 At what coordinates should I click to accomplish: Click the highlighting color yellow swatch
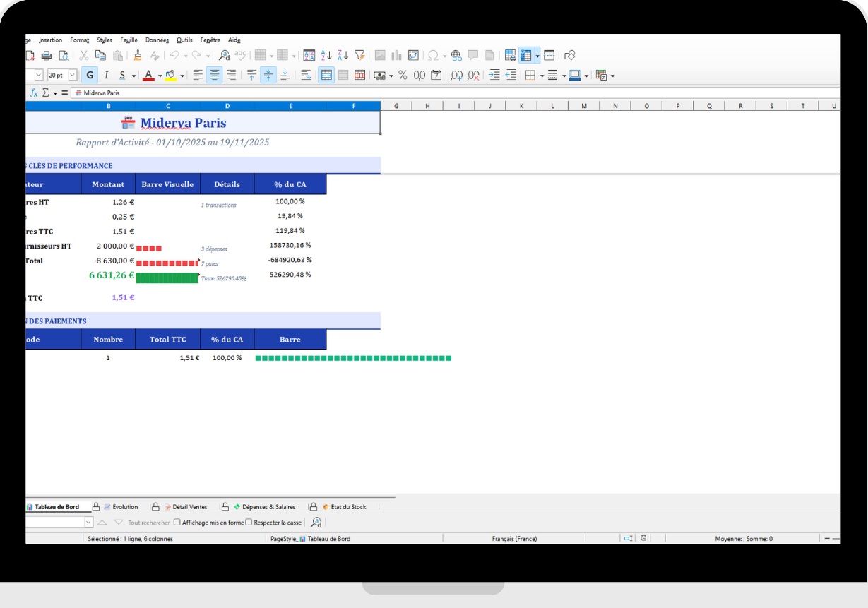click(170, 75)
